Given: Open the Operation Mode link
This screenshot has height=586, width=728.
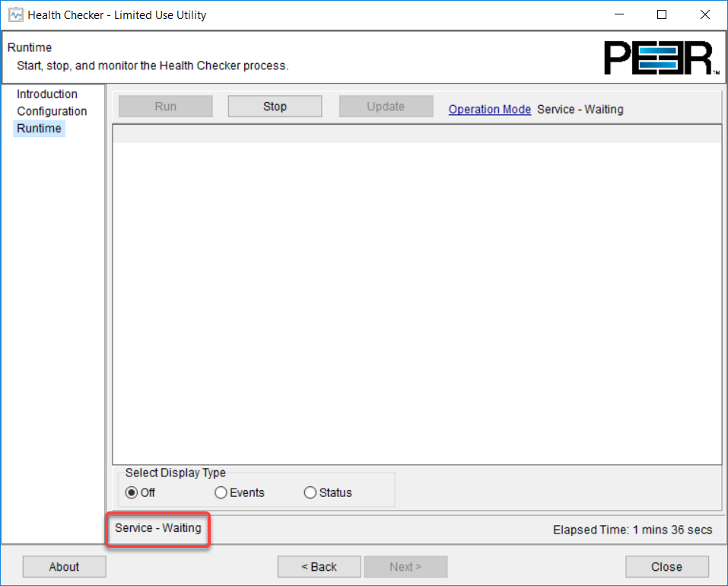Looking at the screenshot, I should tap(489, 109).
